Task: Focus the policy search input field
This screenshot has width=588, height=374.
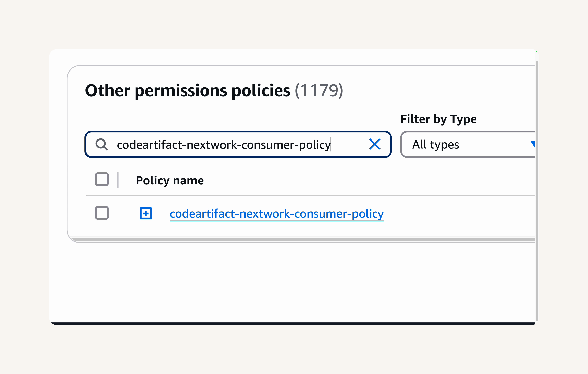Action: (x=238, y=144)
